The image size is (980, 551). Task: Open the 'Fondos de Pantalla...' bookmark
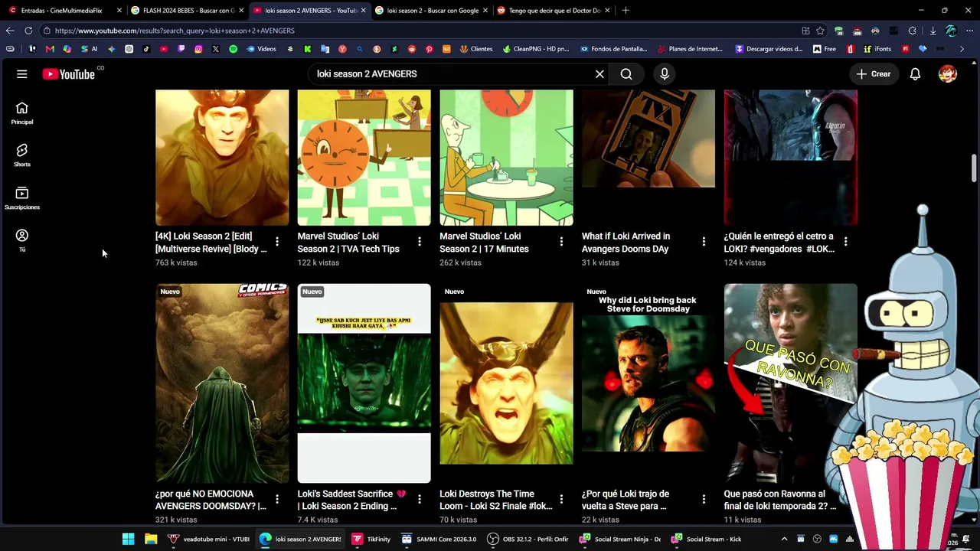pyautogui.click(x=614, y=49)
